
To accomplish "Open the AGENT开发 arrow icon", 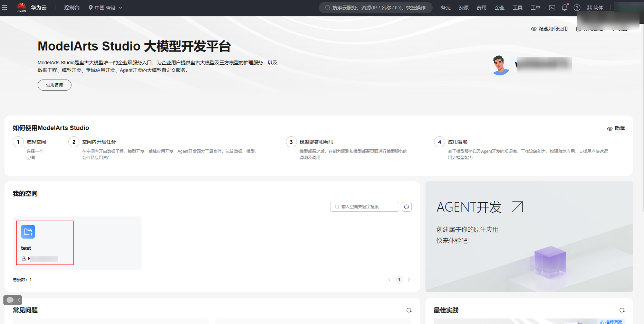I will (x=517, y=207).
